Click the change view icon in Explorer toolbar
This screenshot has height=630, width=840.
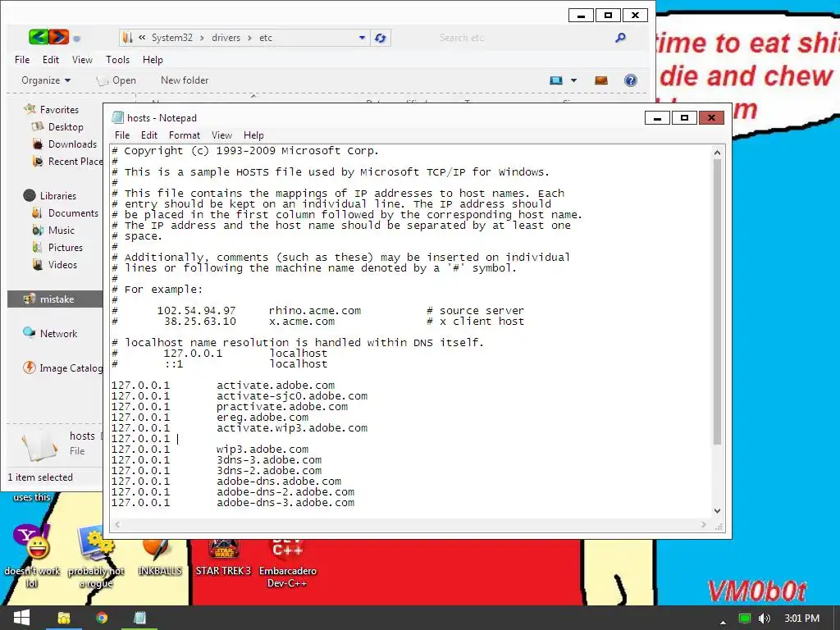coord(556,80)
